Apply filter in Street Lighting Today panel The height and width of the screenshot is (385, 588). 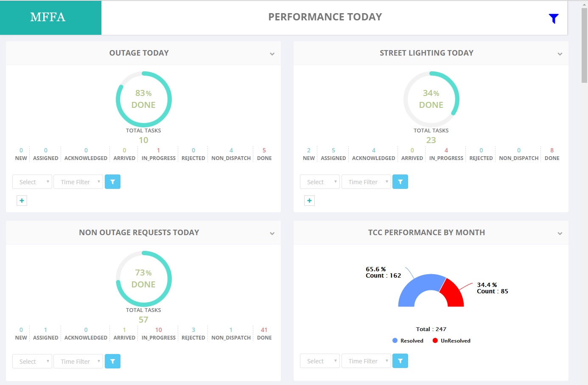point(400,182)
